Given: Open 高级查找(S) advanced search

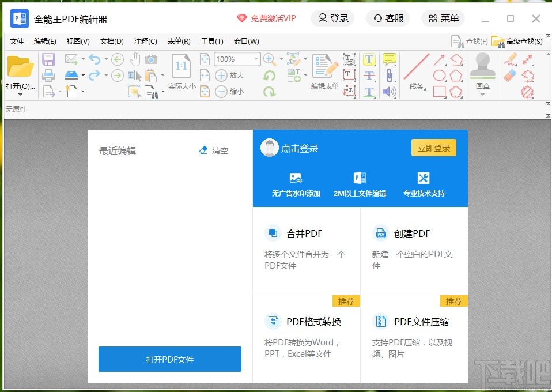Looking at the screenshot, I should (x=517, y=41).
